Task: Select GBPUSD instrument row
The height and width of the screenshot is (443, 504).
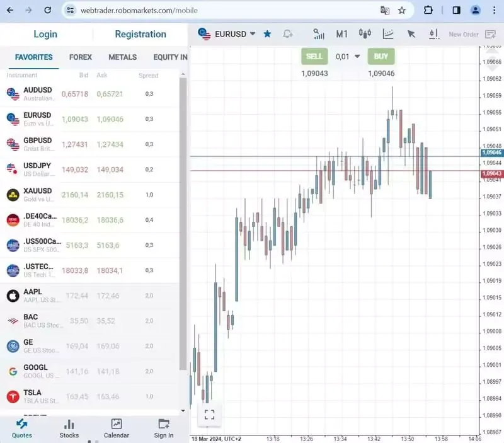Action: click(89, 144)
